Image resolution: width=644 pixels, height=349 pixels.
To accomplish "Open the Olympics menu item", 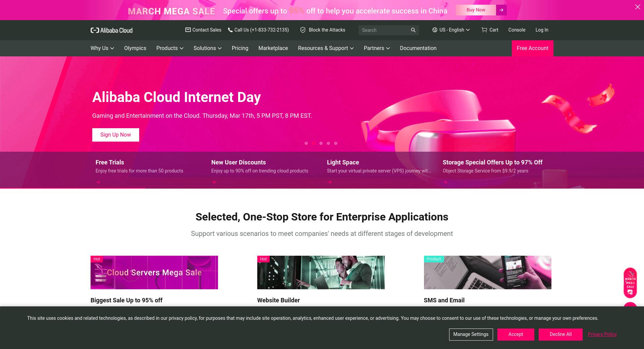I will pos(135,48).
